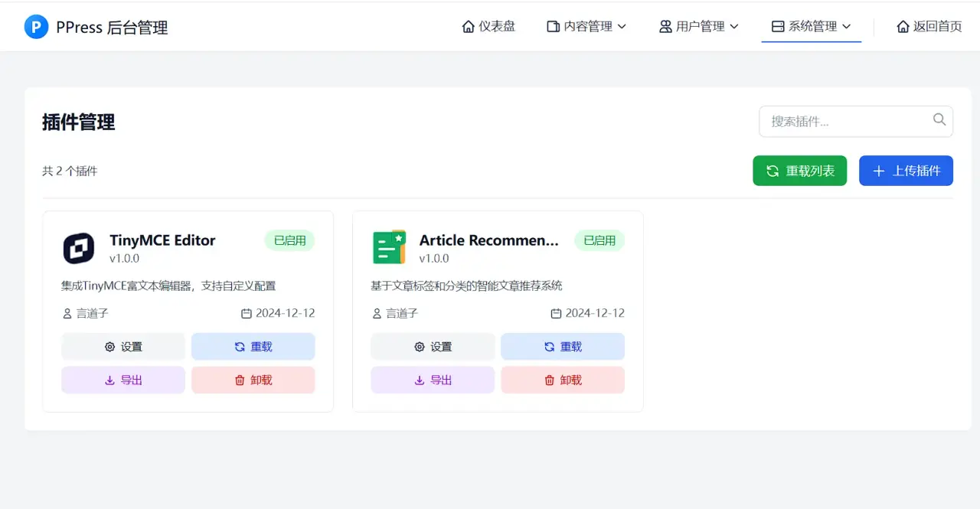Click the 已启用 badge on TinyMCE Editor
Image resolution: width=980 pixels, height=509 pixels.
289,240
